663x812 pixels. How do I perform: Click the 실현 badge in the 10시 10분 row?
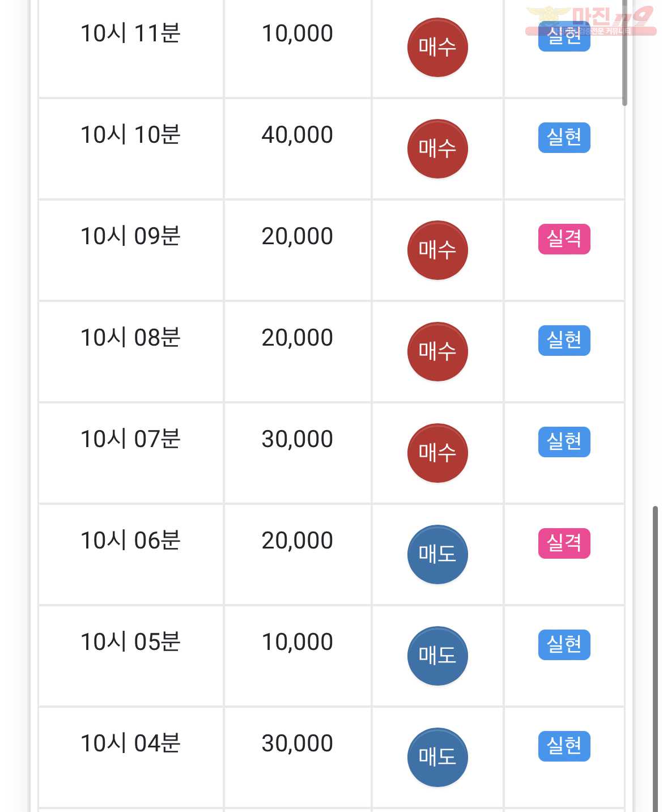click(x=564, y=138)
